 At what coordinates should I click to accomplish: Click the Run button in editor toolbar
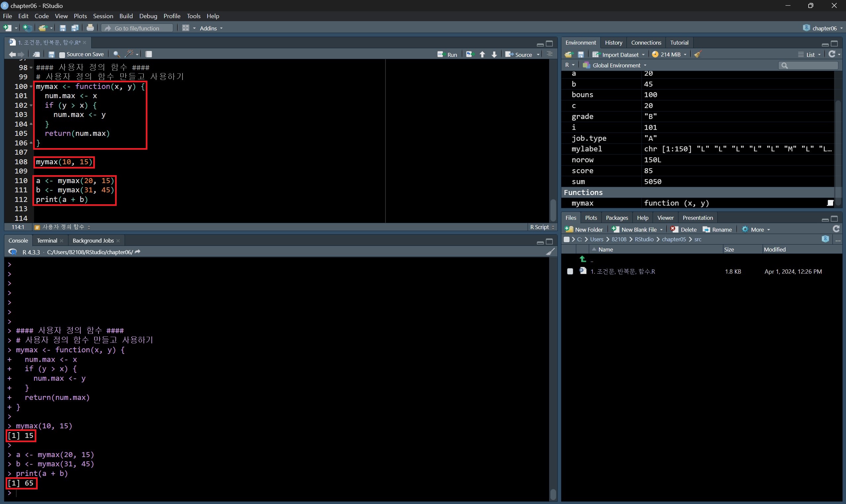[x=447, y=54]
